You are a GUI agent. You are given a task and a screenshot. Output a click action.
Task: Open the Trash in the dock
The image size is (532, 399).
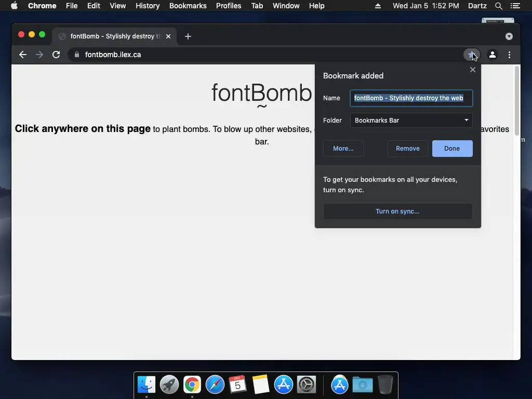385,384
